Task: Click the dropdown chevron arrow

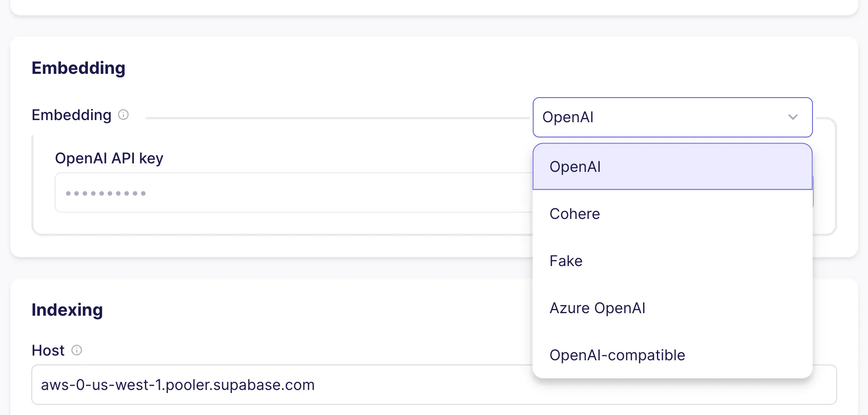Action: click(793, 117)
